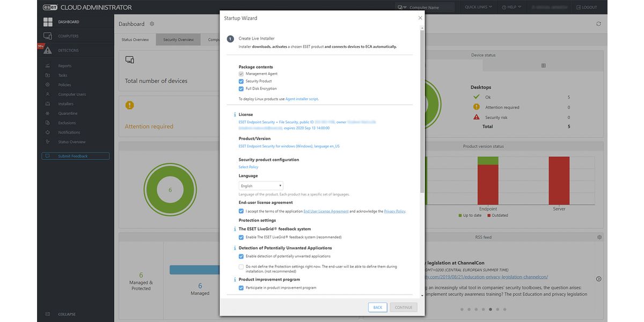Open dashboard settings gear next to Dashboard title

tap(152, 24)
